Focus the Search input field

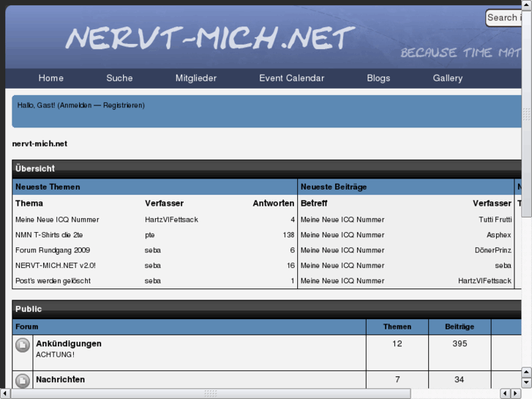click(503, 18)
